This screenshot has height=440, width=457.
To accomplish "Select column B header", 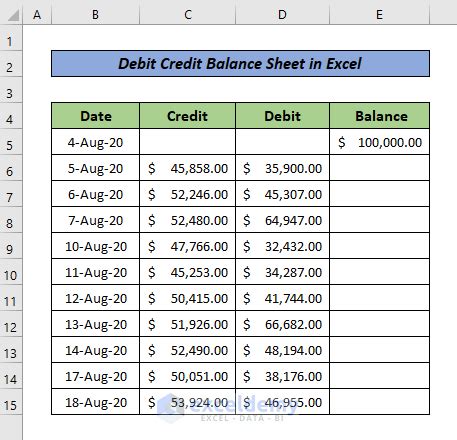I will point(95,15).
